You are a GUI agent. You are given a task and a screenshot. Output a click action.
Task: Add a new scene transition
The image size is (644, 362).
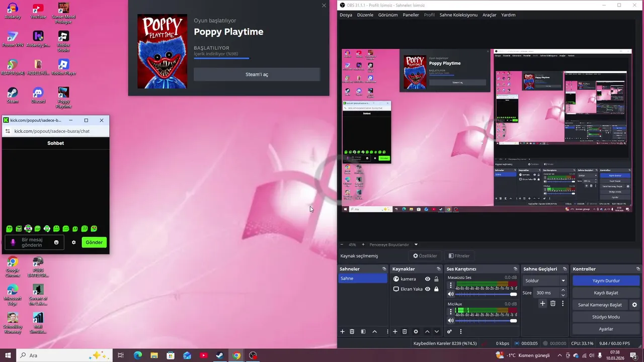542,304
